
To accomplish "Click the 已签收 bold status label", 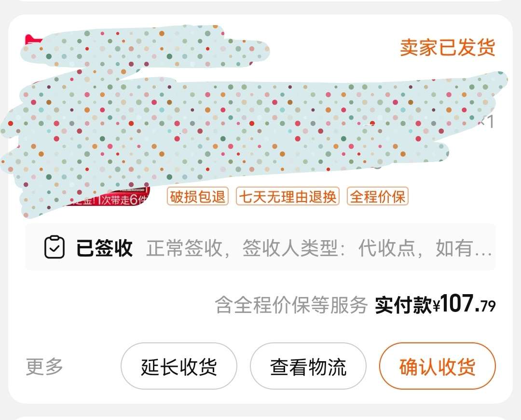I will click(104, 248).
